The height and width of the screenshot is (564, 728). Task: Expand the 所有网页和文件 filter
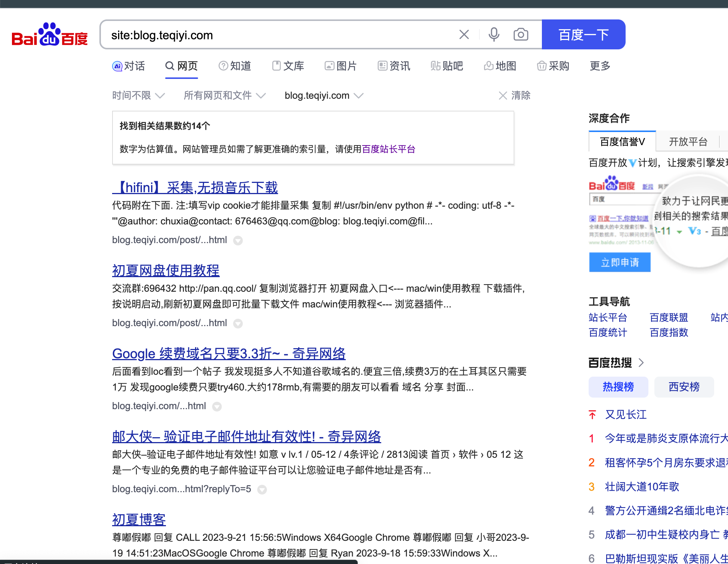(x=225, y=95)
